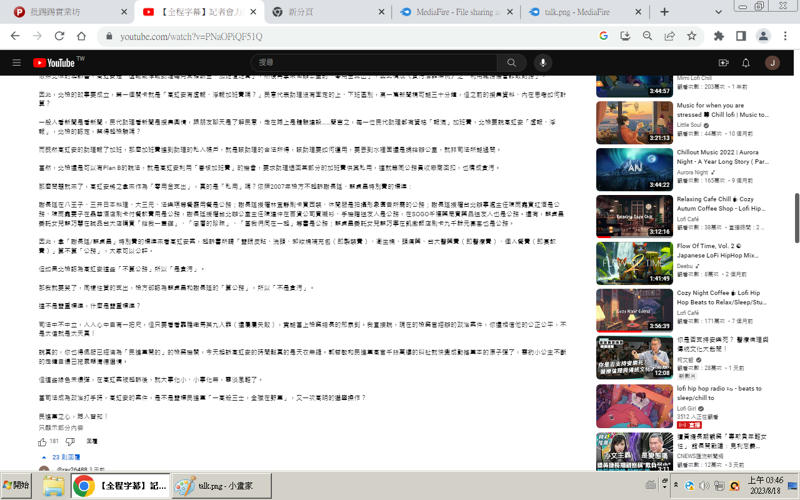This screenshot has height=500, width=800.
Task: Click the install app icon in address bar
Action: (625, 36)
